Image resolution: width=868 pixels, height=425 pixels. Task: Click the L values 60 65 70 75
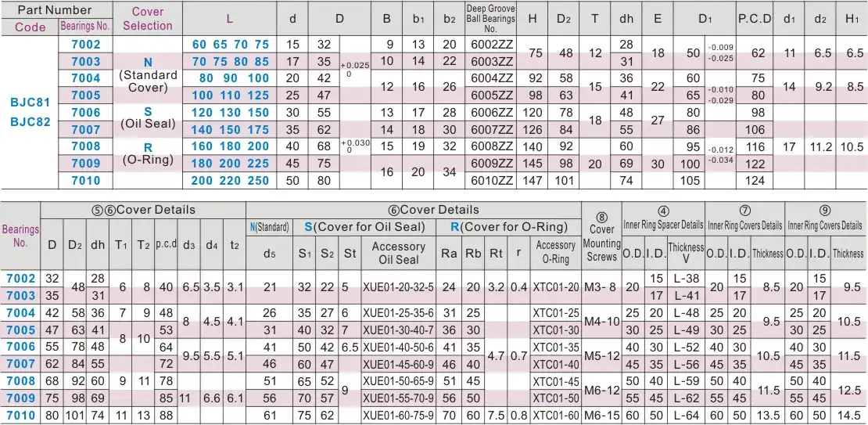point(231,45)
